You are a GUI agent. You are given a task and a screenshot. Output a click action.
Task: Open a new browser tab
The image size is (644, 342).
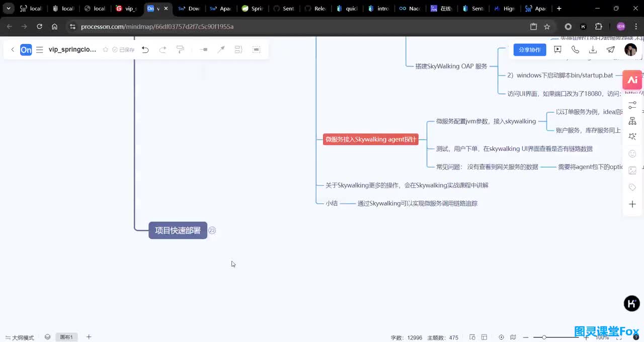(x=559, y=9)
